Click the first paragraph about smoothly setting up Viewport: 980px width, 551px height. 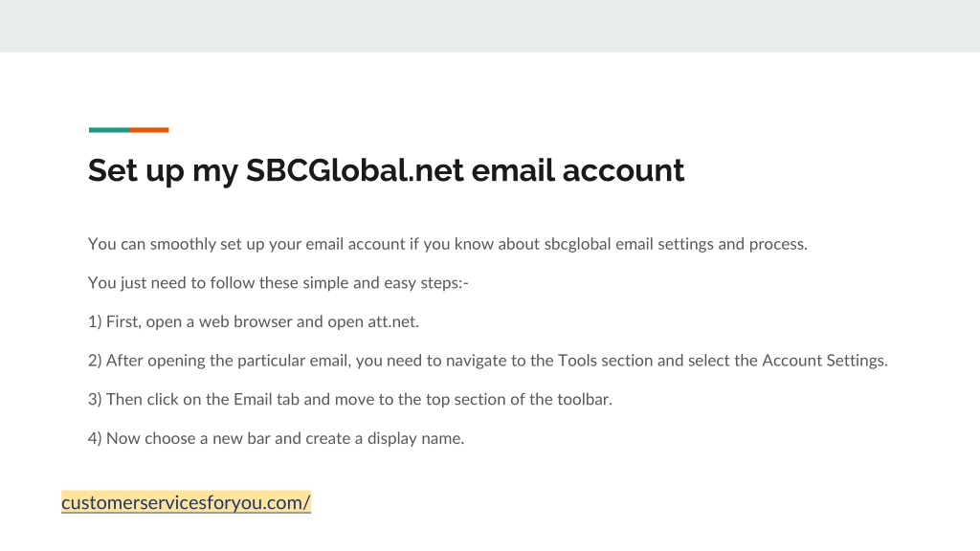(x=448, y=244)
